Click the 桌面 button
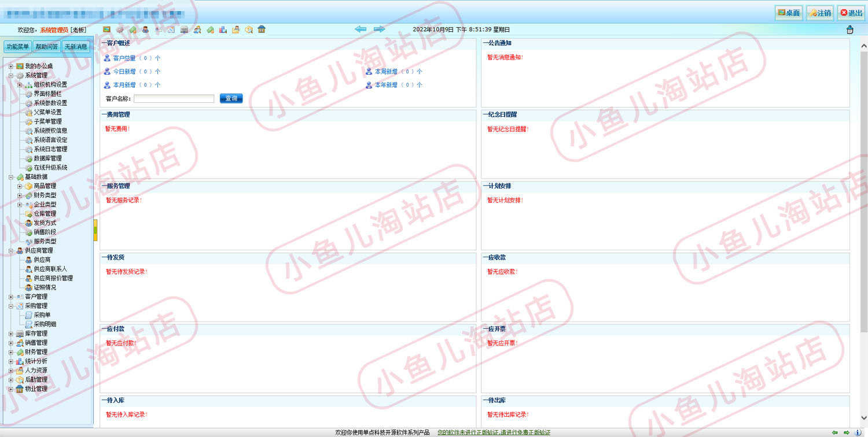Image resolution: width=868 pixels, height=437 pixels. tap(789, 13)
